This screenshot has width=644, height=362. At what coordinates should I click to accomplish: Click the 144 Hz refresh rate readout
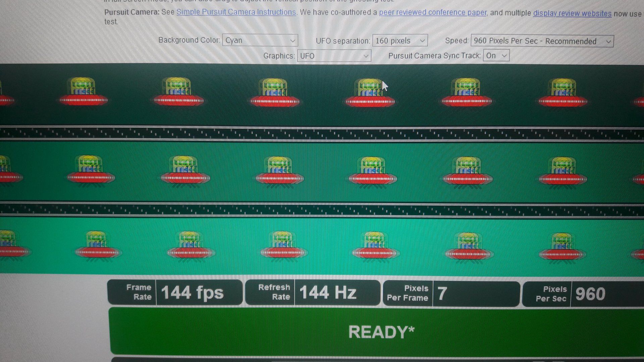tap(328, 293)
